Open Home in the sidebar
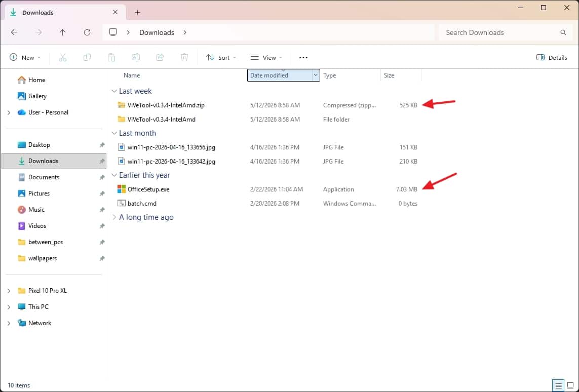 (x=36, y=80)
